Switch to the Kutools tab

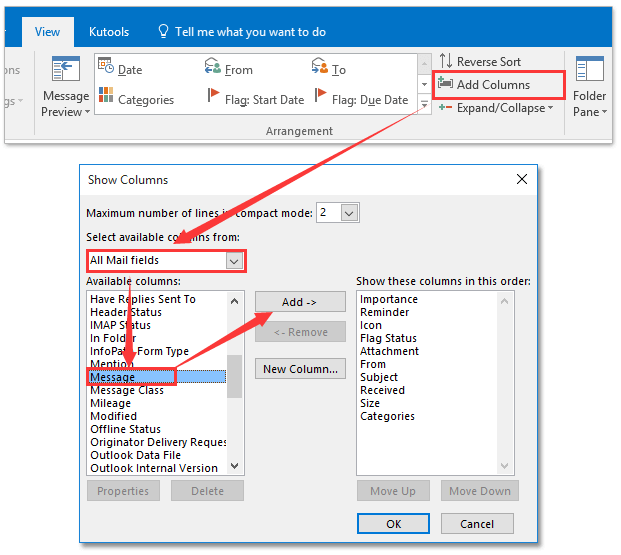point(108,32)
